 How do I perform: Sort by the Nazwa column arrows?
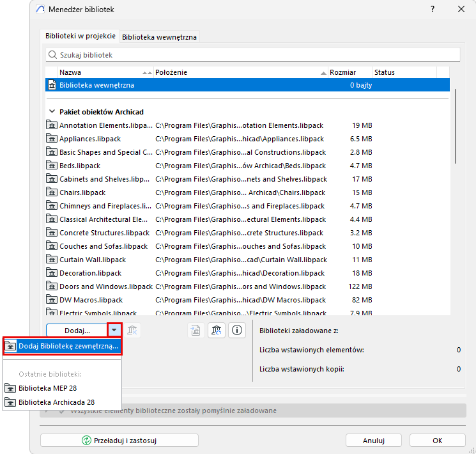coord(147,73)
